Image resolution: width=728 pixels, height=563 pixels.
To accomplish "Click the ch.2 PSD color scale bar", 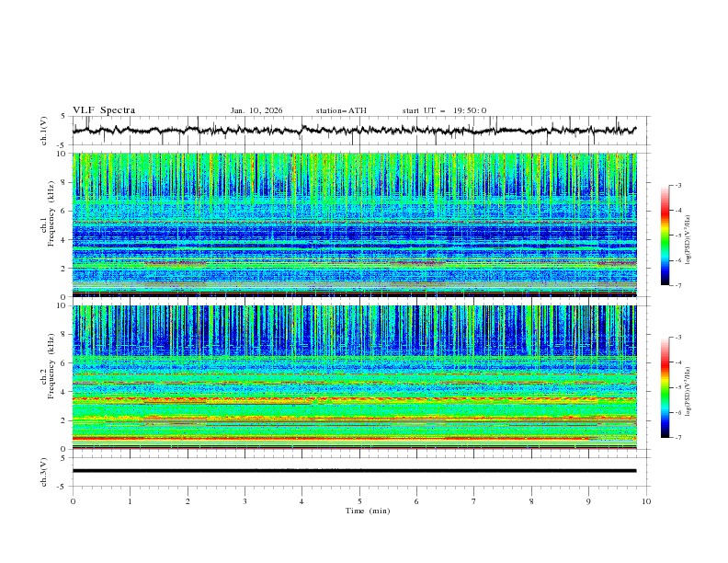I will 665,387.
